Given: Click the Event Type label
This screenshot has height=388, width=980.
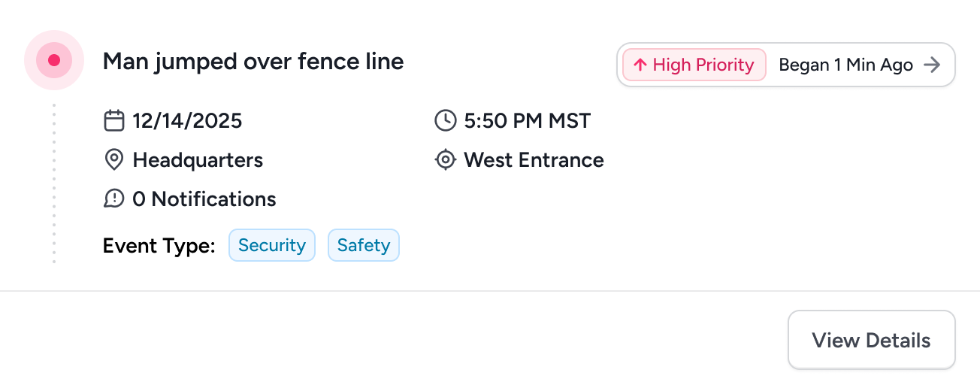Looking at the screenshot, I should pyautogui.click(x=159, y=245).
